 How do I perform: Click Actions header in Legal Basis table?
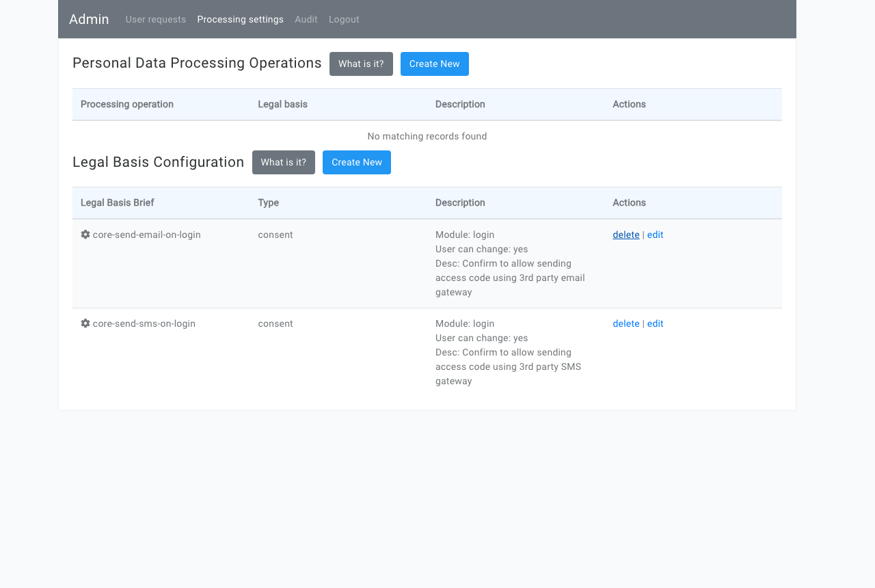[693, 203]
